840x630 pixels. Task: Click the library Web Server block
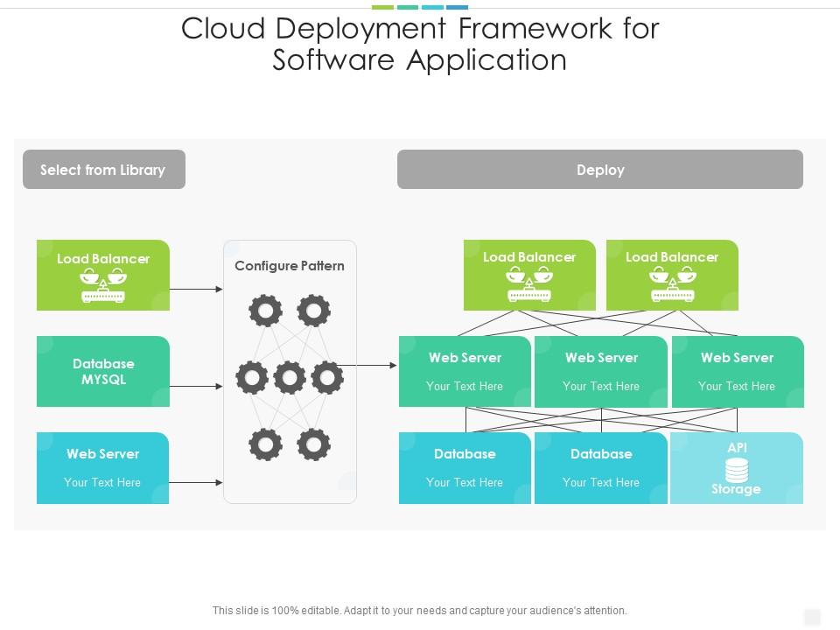pyautogui.click(x=103, y=468)
